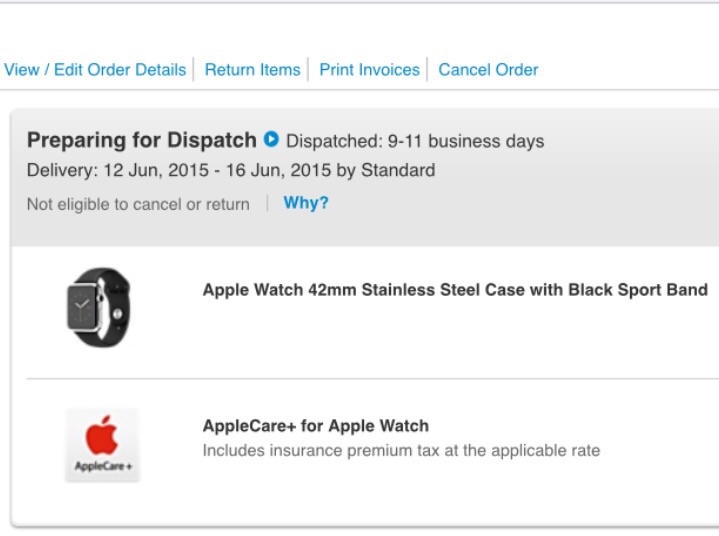Click Return Items link
The height and width of the screenshot is (536, 719).
(x=252, y=70)
